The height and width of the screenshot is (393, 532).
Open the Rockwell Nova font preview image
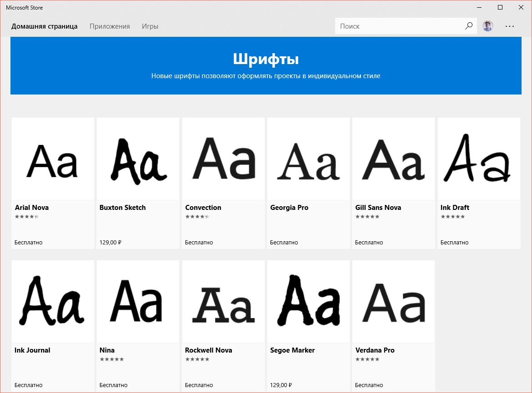click(223, 301)
